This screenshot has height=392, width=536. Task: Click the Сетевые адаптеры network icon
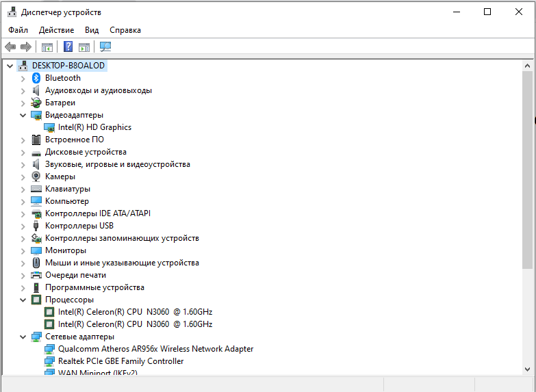[x=36, y=337]
